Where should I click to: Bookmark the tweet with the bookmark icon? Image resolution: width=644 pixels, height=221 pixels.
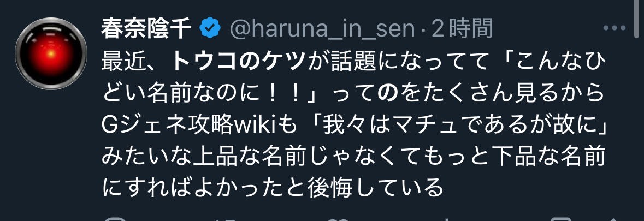coord(560,218)
